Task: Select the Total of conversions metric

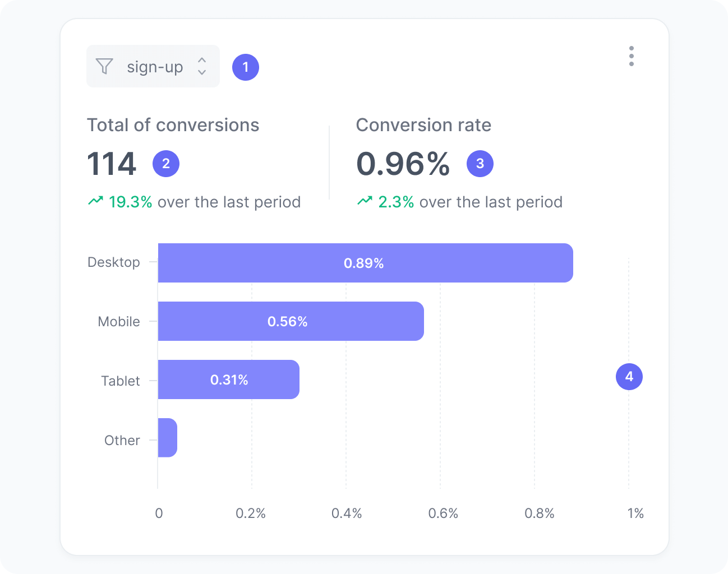Action: click(173, 125)
